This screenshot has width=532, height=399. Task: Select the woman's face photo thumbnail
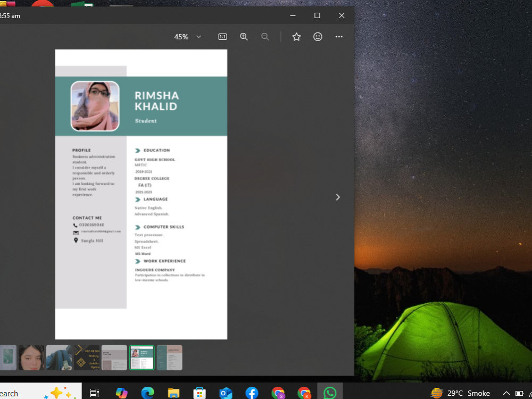(x=31, y=358)
